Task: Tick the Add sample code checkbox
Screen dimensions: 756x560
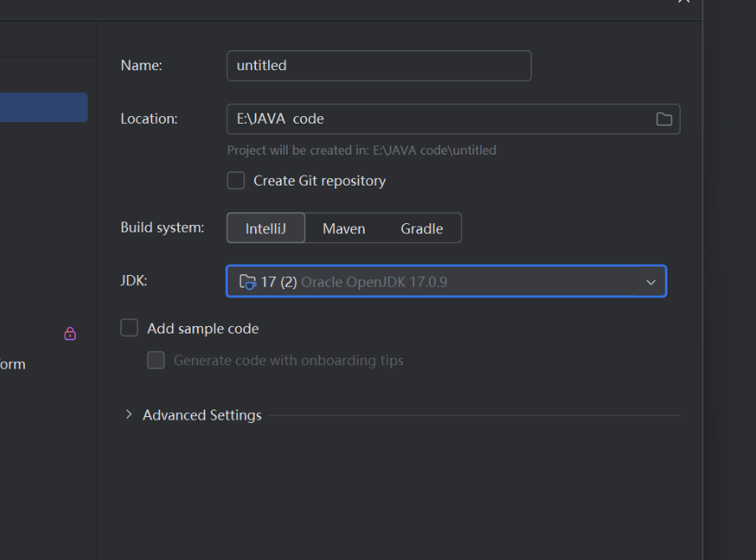Action: 130,328
